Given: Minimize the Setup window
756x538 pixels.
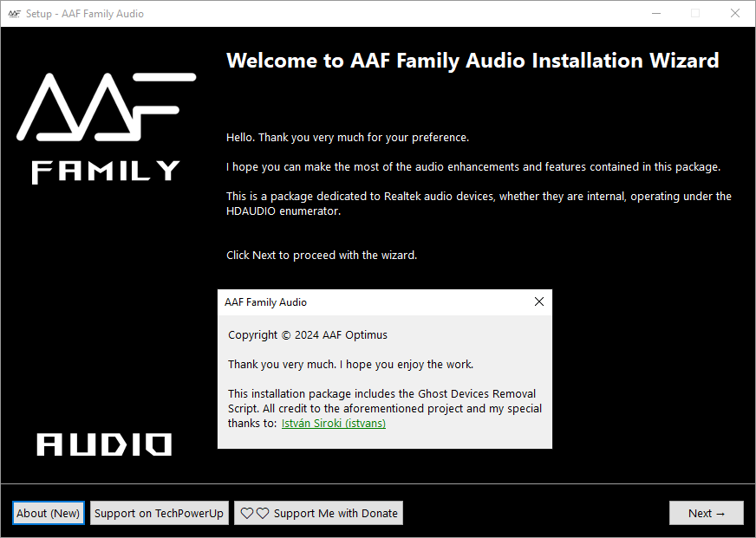Looking at the screenshot, I should pyautogui.click(x=656, y=14).
